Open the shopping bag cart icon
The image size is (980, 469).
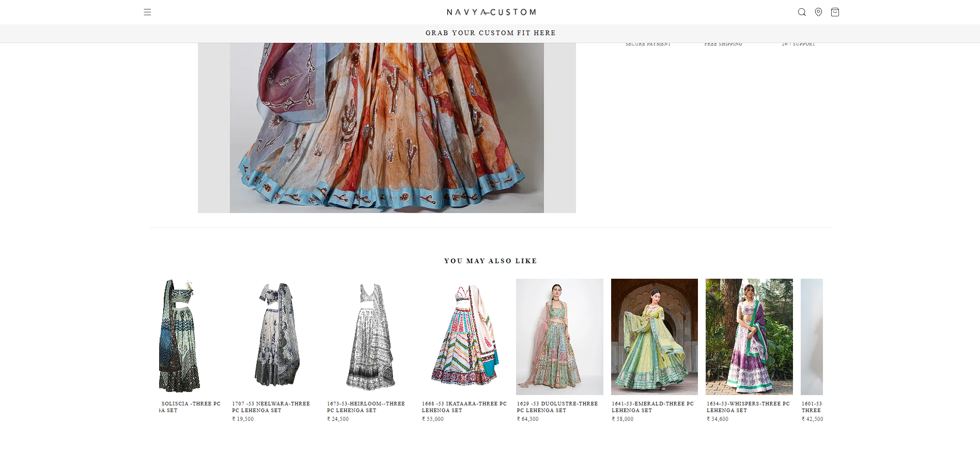[835, 12]
